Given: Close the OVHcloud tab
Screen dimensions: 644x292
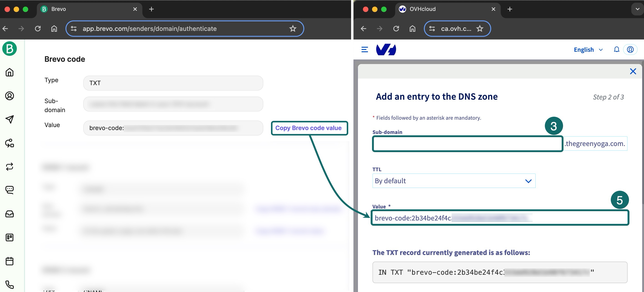Looking at the screenshot, I should click(493, 9).
